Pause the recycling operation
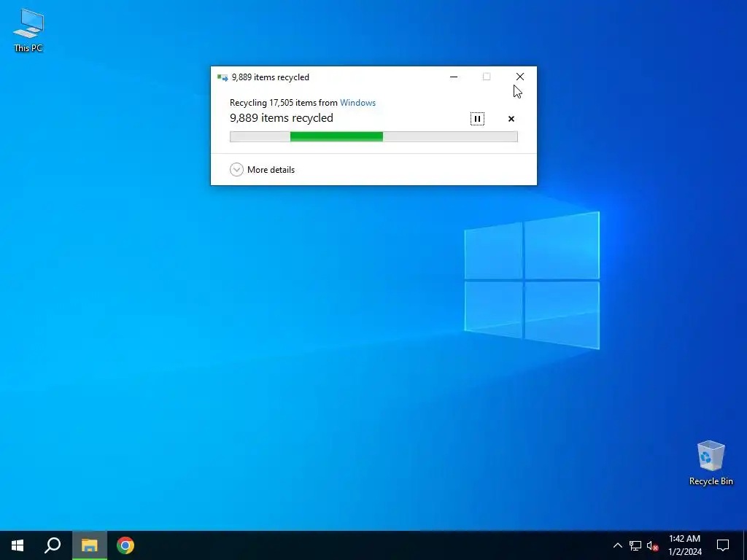Screen dimensions: 747x560 point(477,119)
